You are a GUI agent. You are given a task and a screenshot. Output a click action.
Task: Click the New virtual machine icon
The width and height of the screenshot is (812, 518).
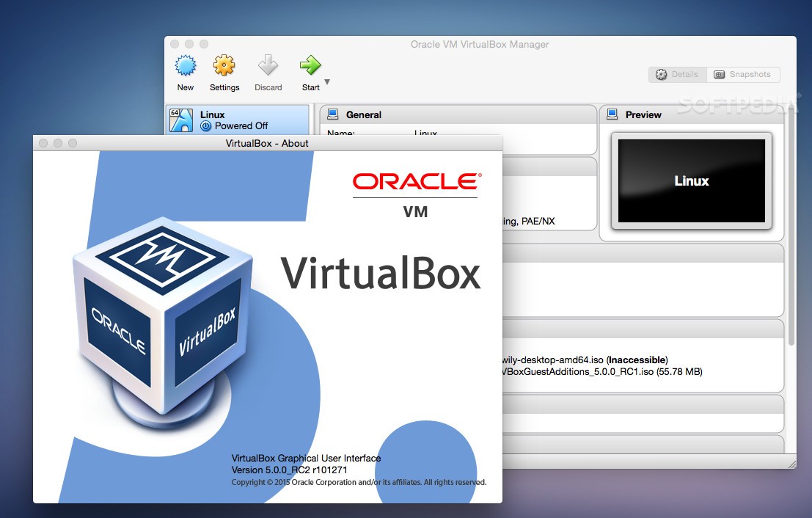[x=185, y=66]
